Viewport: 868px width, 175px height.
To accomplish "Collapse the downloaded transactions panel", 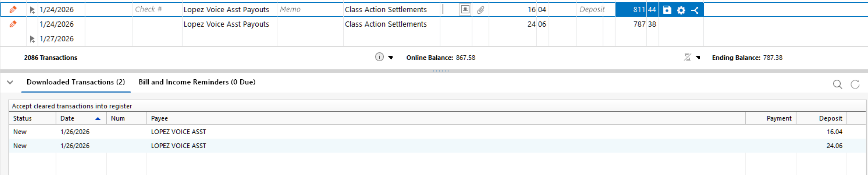I will coord(10,82).
